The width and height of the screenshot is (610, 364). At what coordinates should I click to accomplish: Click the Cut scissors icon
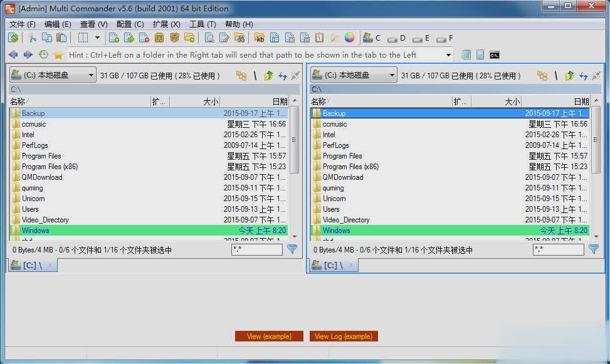[x=33, y=38]
